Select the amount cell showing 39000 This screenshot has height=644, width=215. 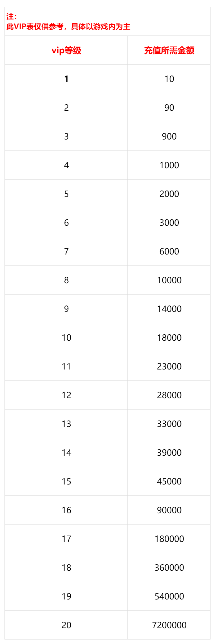(x=169, y=453)
